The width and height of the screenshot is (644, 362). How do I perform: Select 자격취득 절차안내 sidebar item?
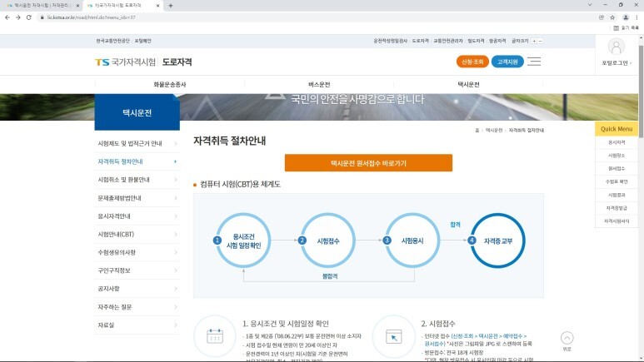tap(137, 161)
